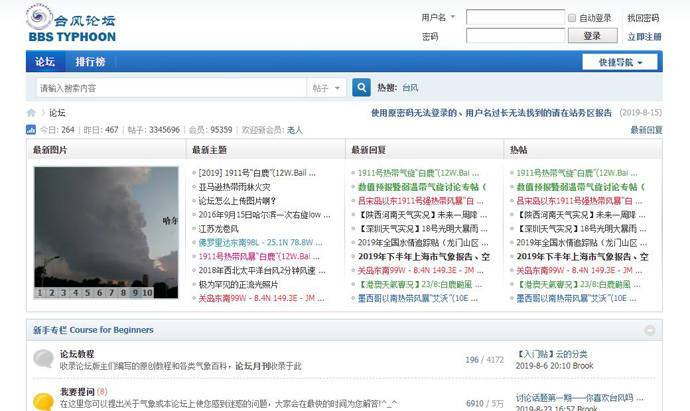This screenshot has height=411, width=690.
Task: Open 【深圳天气实况】 thread in 最新回复 column
Action: [x=422, y=229]
